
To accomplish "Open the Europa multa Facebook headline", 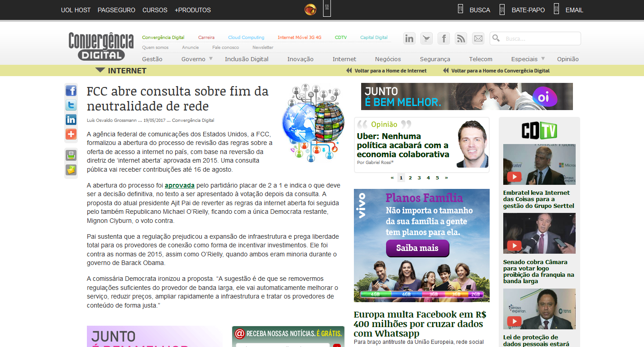I will point(420,324).
